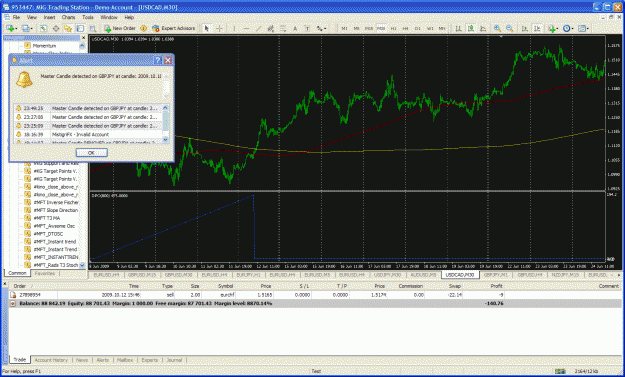Select the Horizontal Line drawing tool
Screen dimensions: 625x377
[x=246, y=28]
